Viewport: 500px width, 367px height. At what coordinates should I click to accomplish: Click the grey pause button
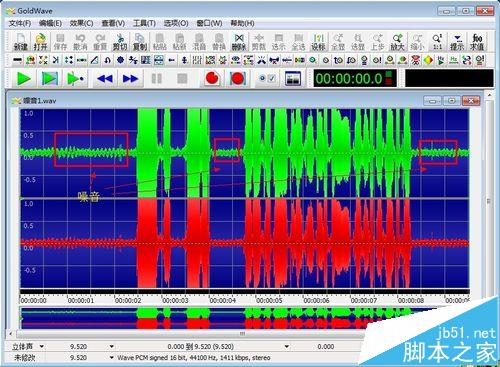(x=157, y=79)
